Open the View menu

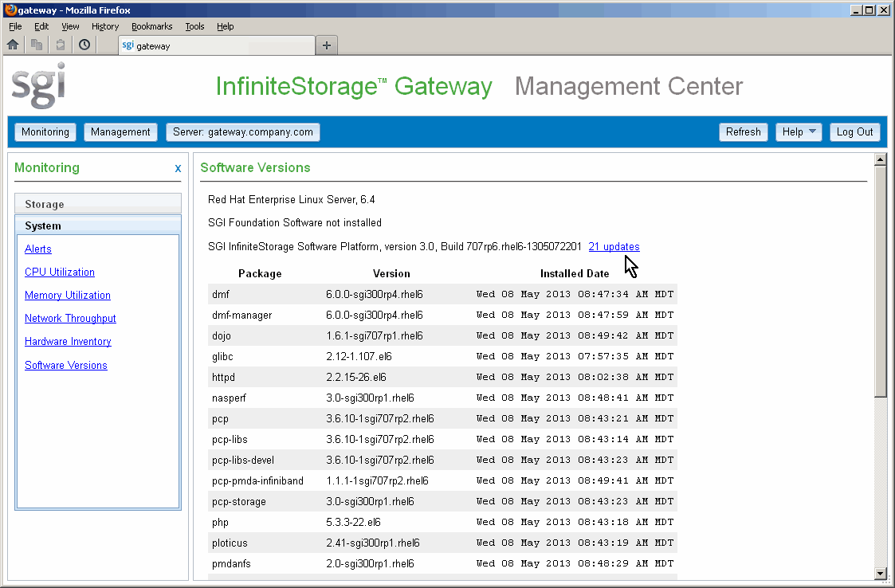coord(70,26)
